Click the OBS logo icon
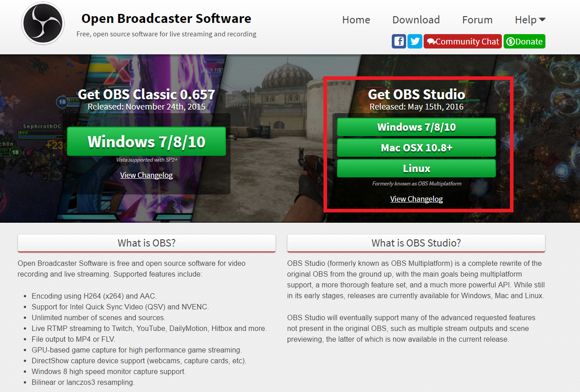580x392 pixels. coord(43,23)
